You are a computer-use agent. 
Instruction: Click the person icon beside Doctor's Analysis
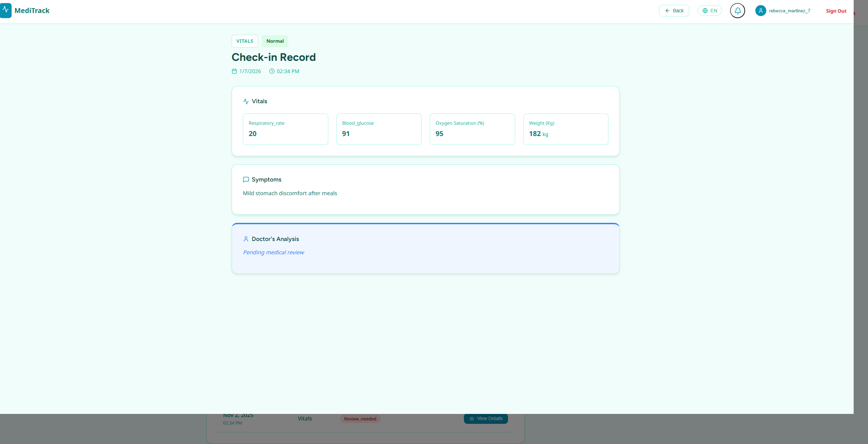(246, 239)
